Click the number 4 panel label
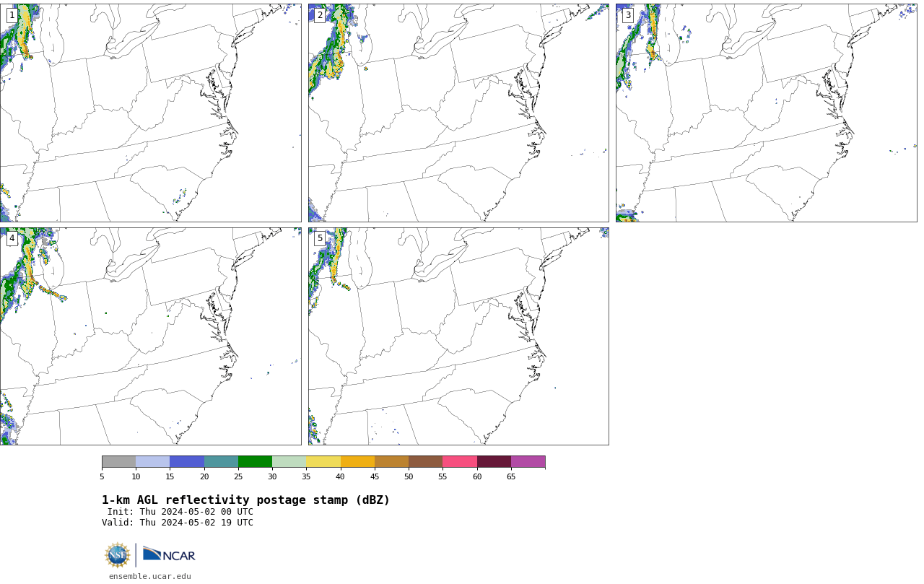The width and height of the screenshot is (924, 584). click(12, 238)
